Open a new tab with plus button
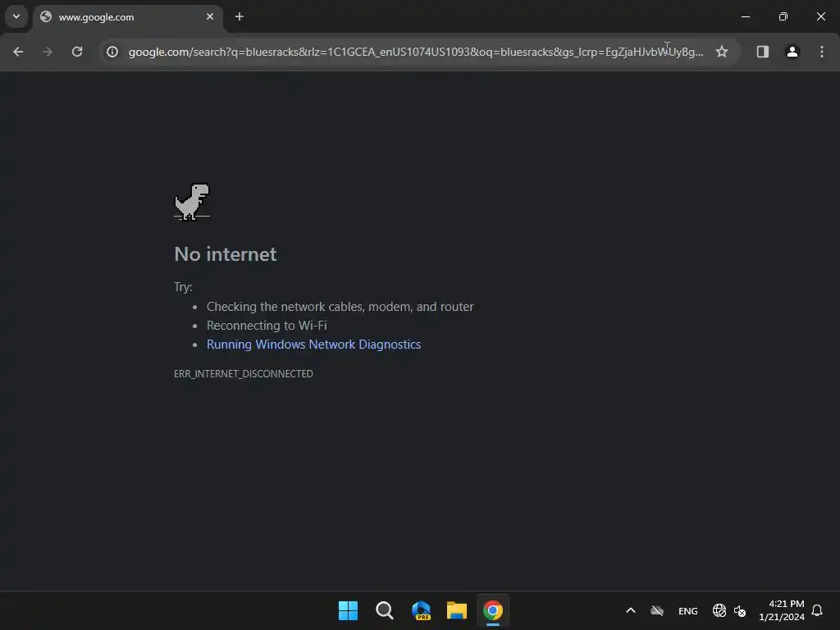This screenshot has height=630, width=840. click(240, 16)
